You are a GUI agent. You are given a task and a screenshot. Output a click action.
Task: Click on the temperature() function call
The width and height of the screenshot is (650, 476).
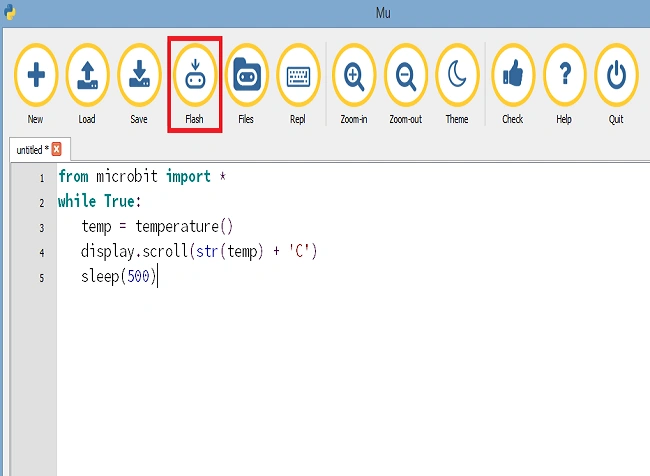pos(184,227)
